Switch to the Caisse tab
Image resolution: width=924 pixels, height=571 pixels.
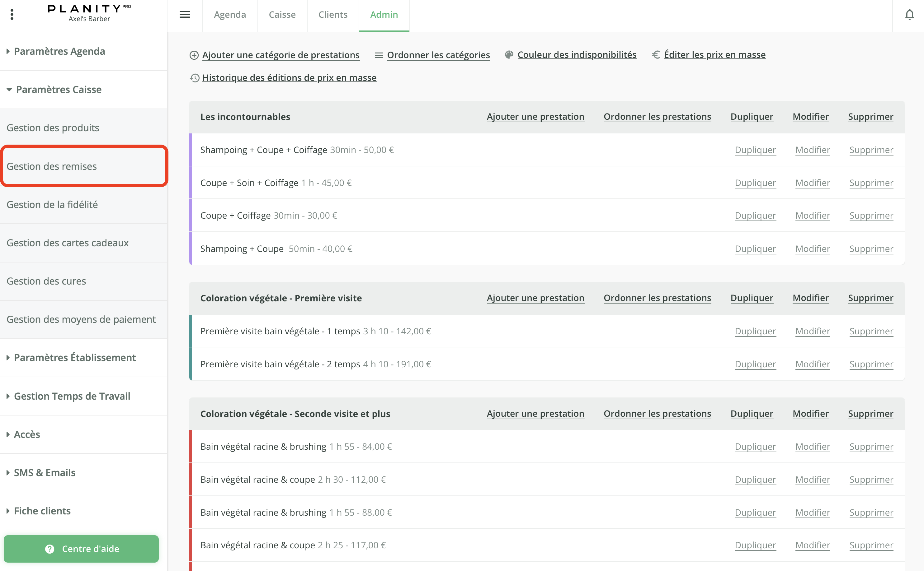[x=282, y=14]
